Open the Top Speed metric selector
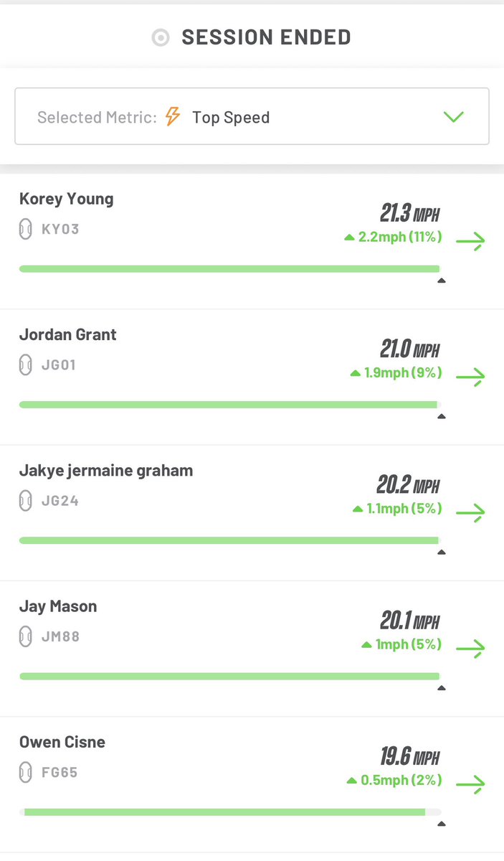 point(252,116)
